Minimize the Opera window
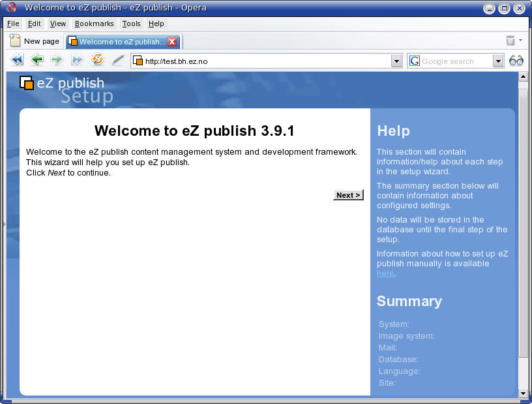 pos(489,8)
